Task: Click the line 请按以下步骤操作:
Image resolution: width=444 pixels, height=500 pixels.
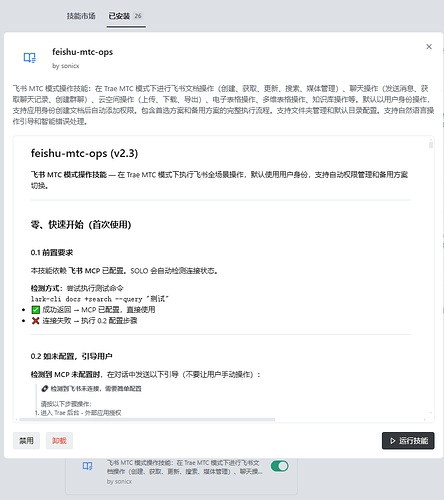Action: 66,404
